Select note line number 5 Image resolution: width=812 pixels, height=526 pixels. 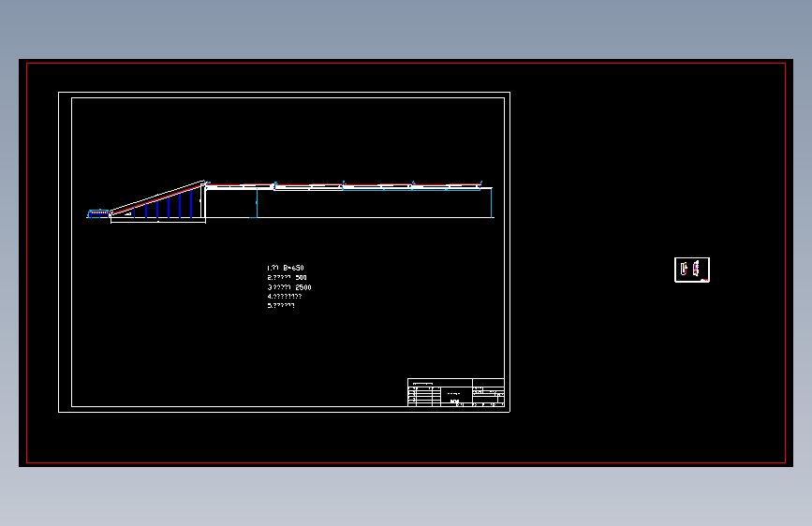pos(281,305)
